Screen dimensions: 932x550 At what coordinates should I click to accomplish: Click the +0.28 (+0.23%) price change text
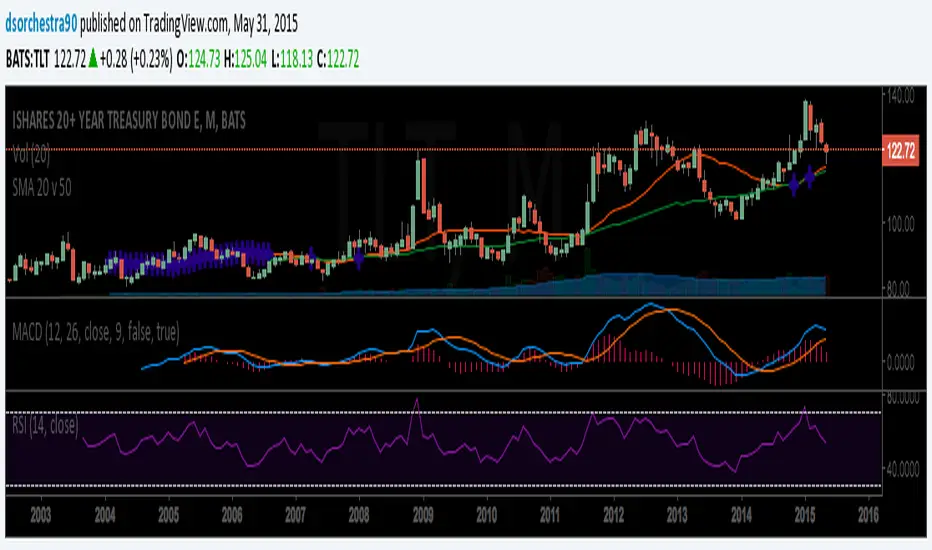(136, 59)
